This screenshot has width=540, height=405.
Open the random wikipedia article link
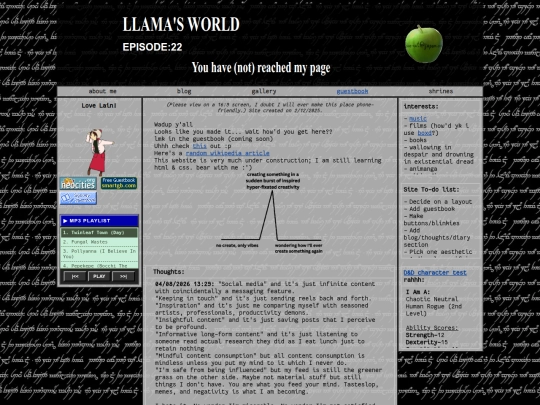(227, 153)
